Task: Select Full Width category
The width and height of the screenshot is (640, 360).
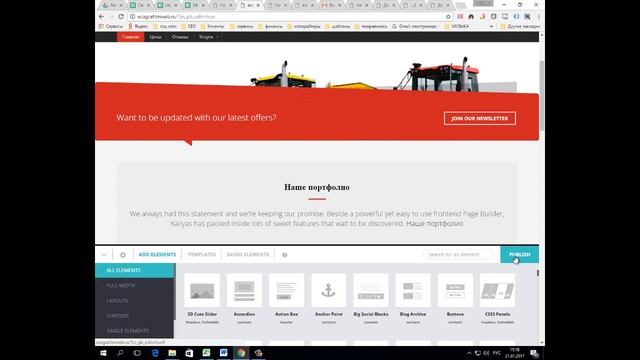Action: 135,285
